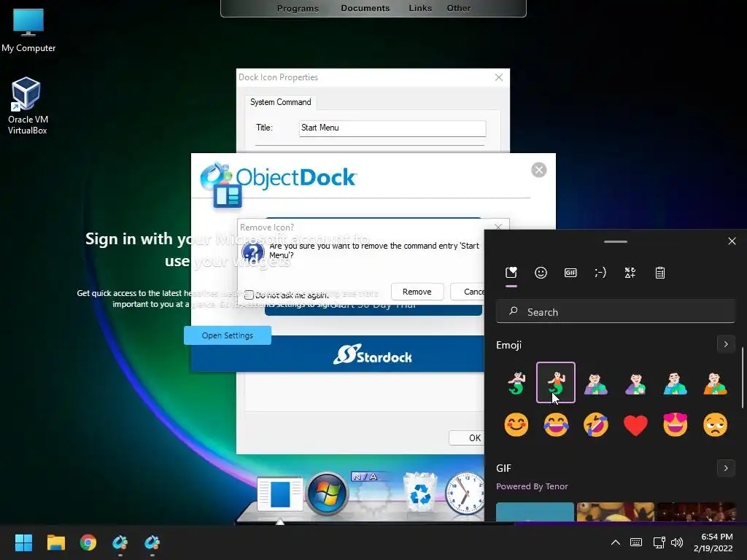The width and height of the screenshot is (747, 560).
Task: Select the Links tab in the top dock
Action: click(x=420, y=8)
